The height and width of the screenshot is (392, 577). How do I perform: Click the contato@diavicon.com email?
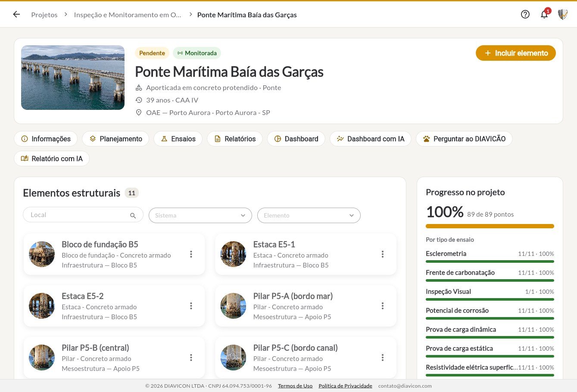(405, 386)
